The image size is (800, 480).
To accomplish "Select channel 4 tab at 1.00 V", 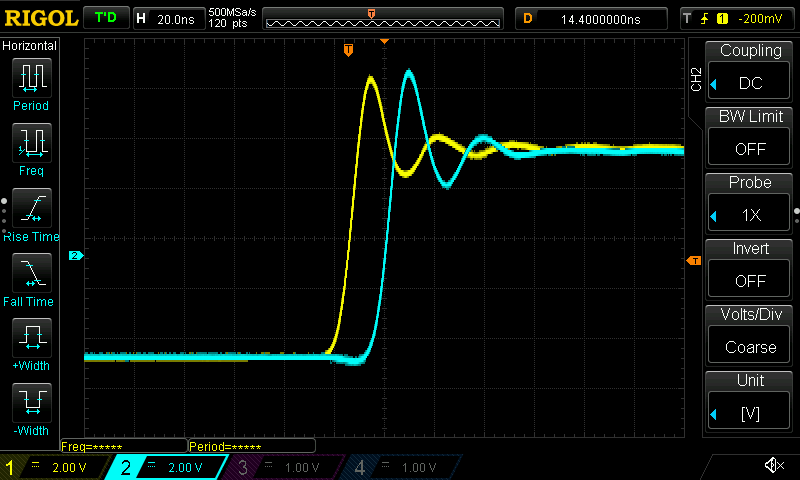I will pos(401,467).
